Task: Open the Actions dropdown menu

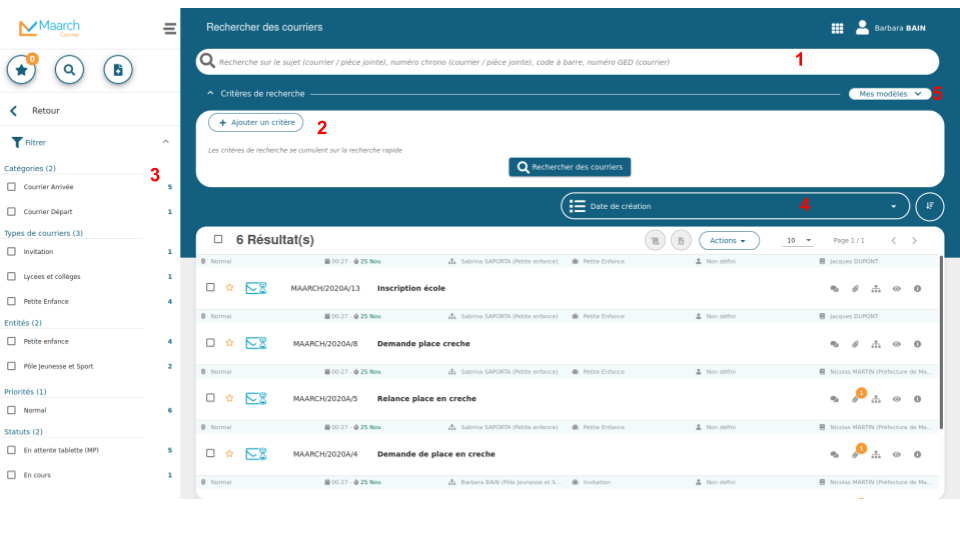Action: [x=729, y=241]
